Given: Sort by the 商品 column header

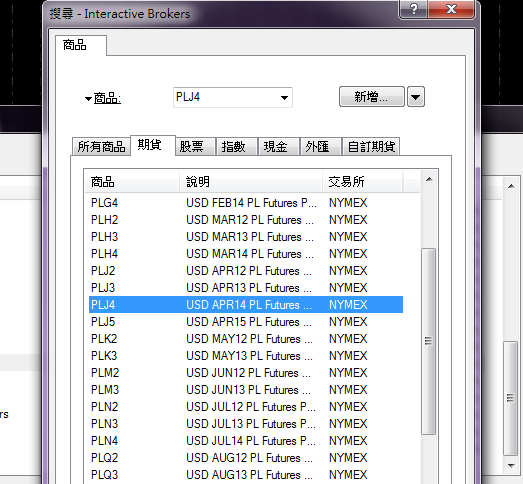Looking at the screenshot, I should tap(132, 182).
